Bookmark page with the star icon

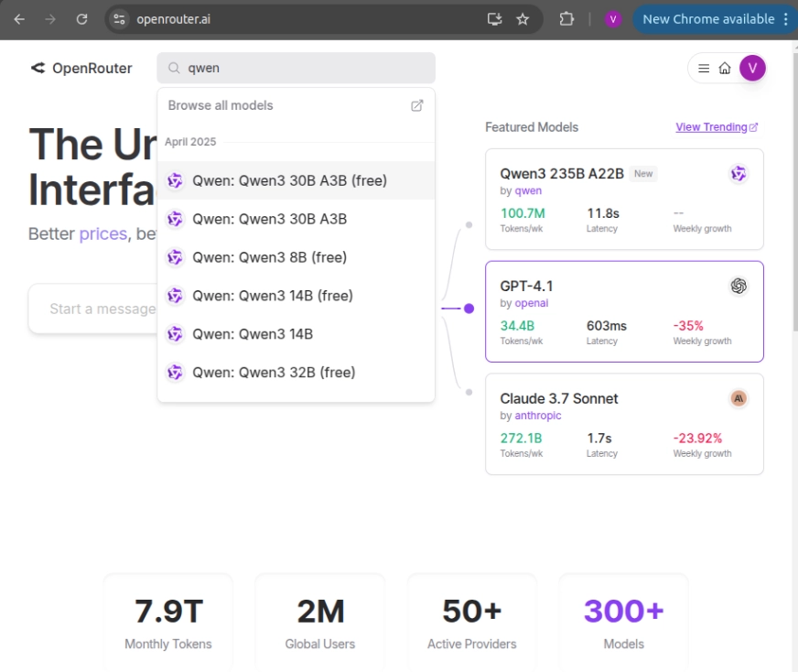523,19
